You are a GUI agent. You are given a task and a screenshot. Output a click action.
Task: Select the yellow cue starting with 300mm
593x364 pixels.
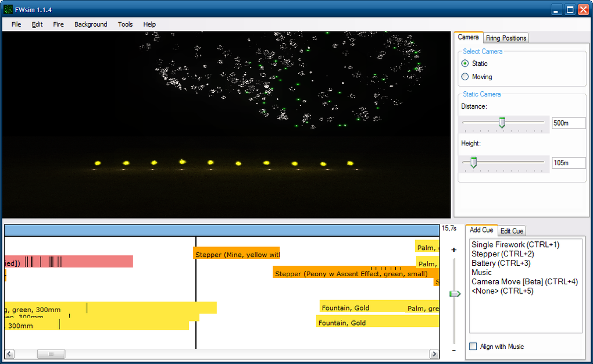(97, 326)
